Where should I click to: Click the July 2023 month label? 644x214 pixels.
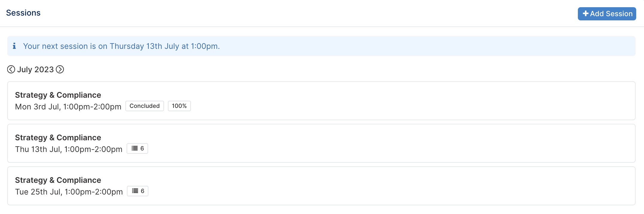pos(35,70)
